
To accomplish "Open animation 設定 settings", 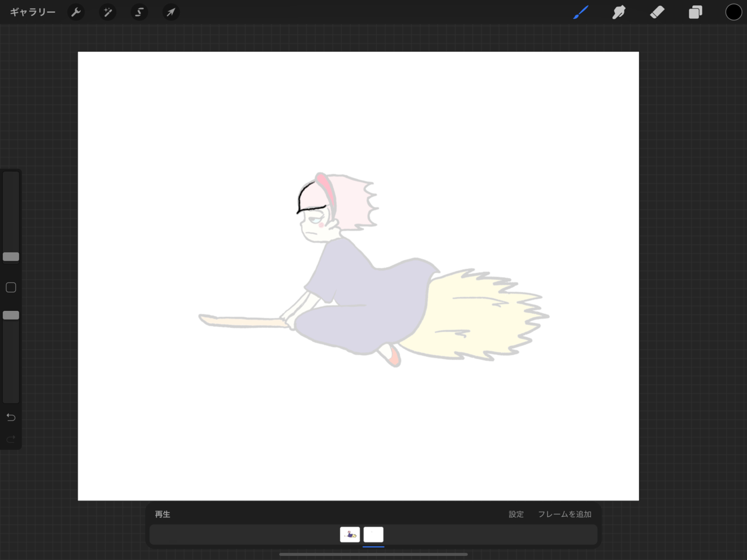I will pos(516,514).
